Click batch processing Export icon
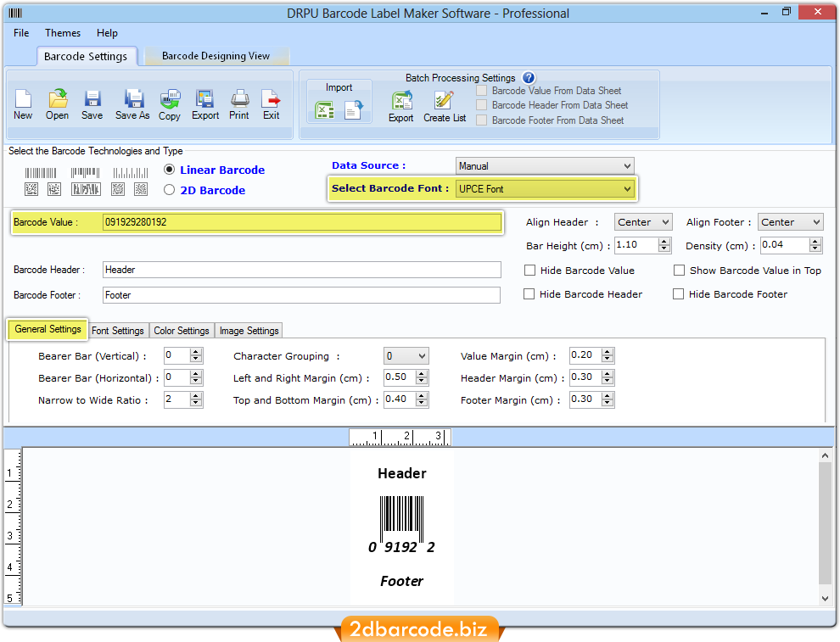 [402, 101]
